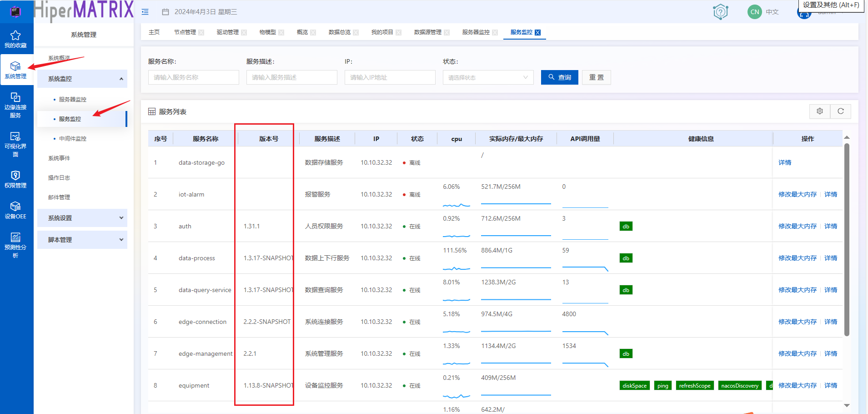Switch to the 数据总览 tab
Image resolution: width=868 pixels, height=414 pixels.
[x=339, y=32]
